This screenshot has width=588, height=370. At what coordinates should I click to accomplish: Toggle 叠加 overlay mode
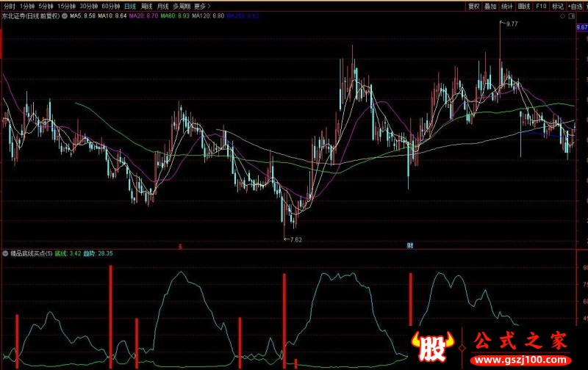coord(490,5)
